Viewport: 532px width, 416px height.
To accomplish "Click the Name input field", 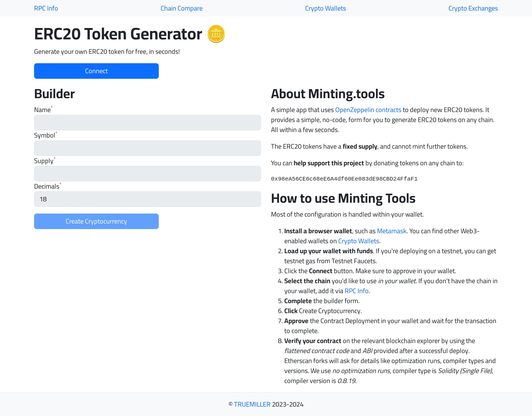I will pos(147,123).
